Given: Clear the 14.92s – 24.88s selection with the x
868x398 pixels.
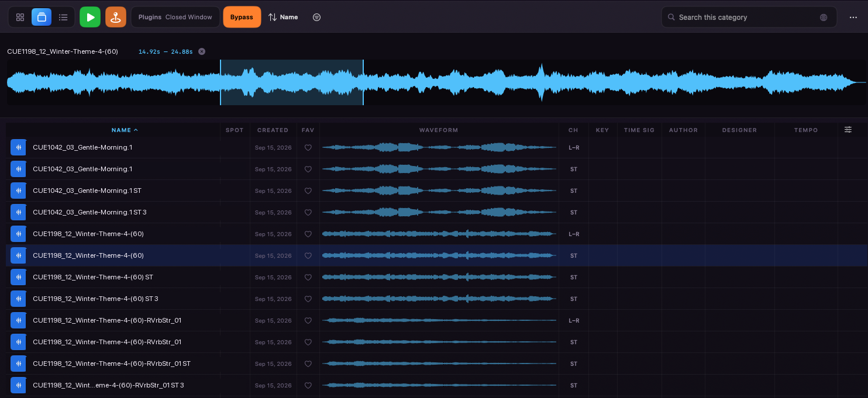Looking at the screenshot, I should pos(202,51).
